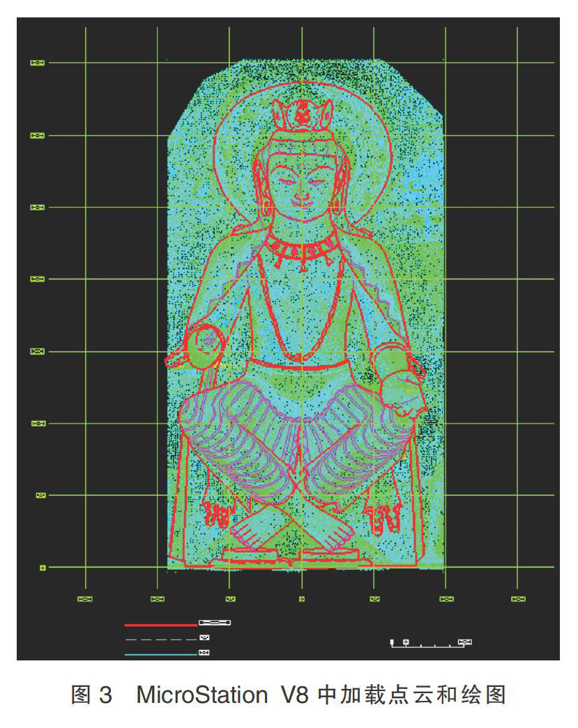
Task: Select the red solid line legend sample
Action: 161,625
